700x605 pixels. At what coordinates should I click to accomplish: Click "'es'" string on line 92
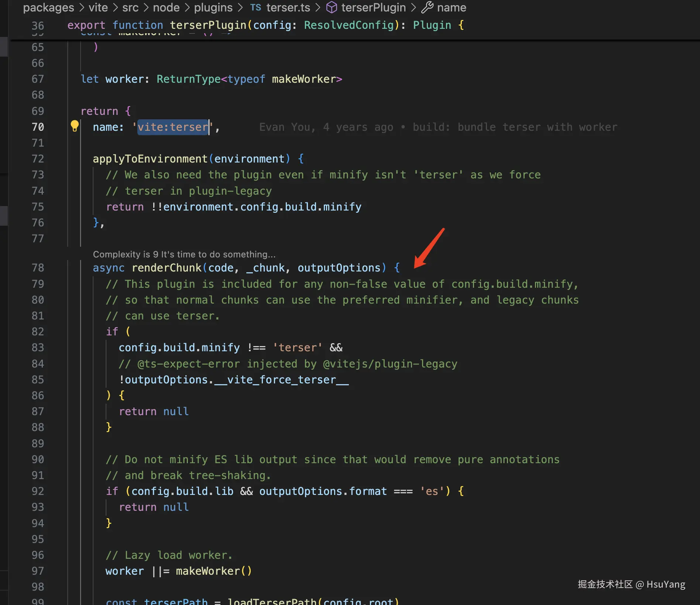(432, 491)
